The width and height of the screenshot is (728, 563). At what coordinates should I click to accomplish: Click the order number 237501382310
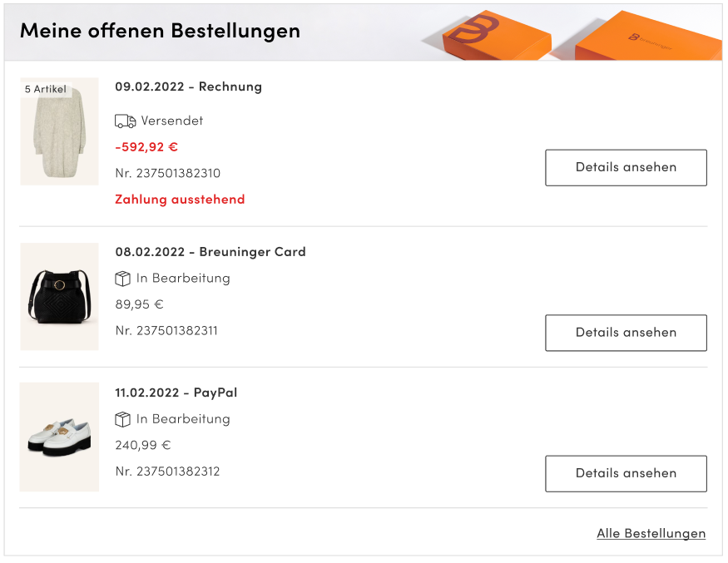click(167, 174)
